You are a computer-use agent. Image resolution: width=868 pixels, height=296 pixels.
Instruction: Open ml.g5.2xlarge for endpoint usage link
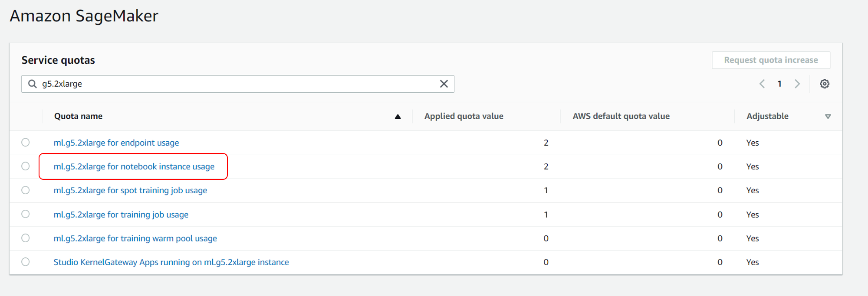(x=116, y=143)
